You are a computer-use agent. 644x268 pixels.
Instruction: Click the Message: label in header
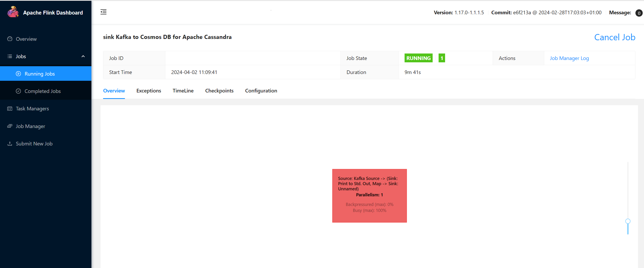click(620, 12)
